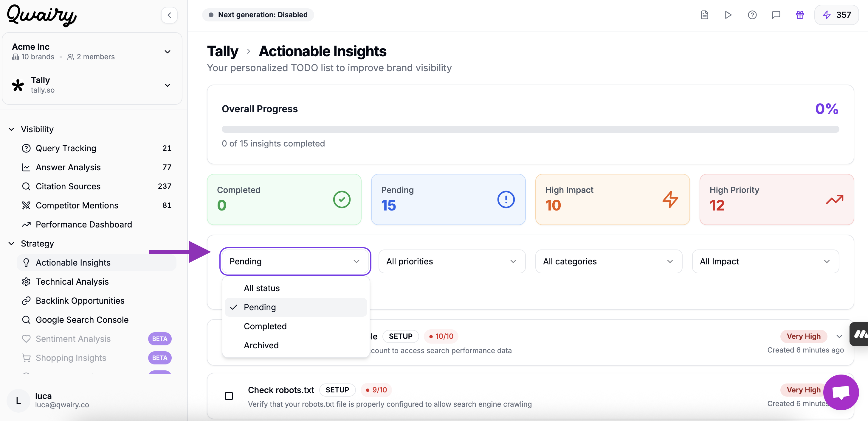This screenshot has width=868, height=421.
Task: Click the Completed card checkmark icon
Action: 342,199
